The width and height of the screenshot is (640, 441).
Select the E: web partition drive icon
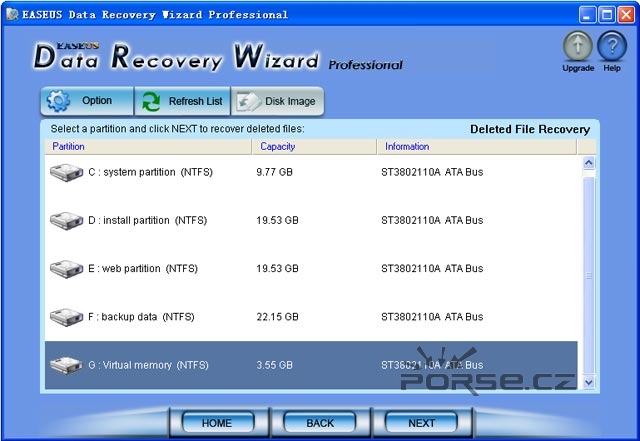click(x=67, y=269)
